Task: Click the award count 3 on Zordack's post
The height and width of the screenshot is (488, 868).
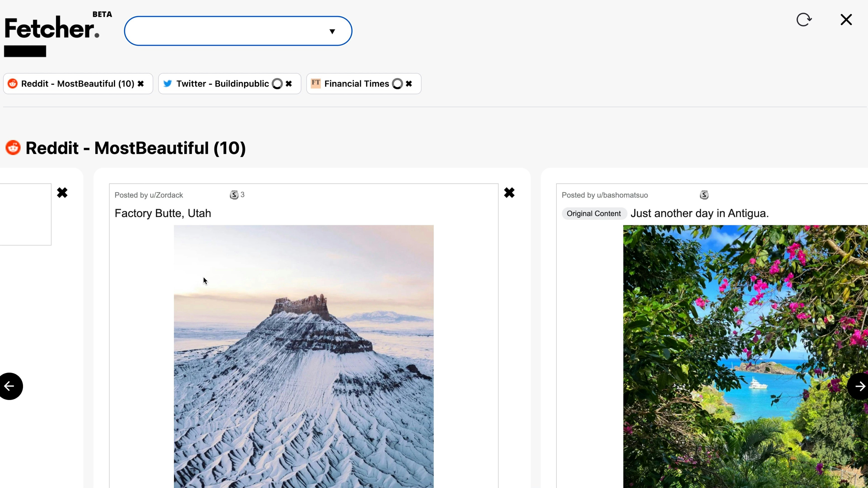Action: coord(242,195)
